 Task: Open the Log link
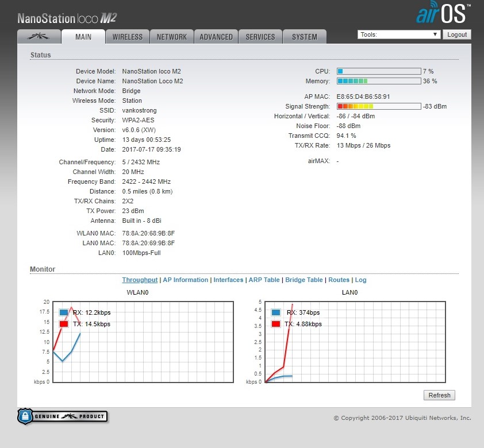pyautogui.click(x=360, y=280)
